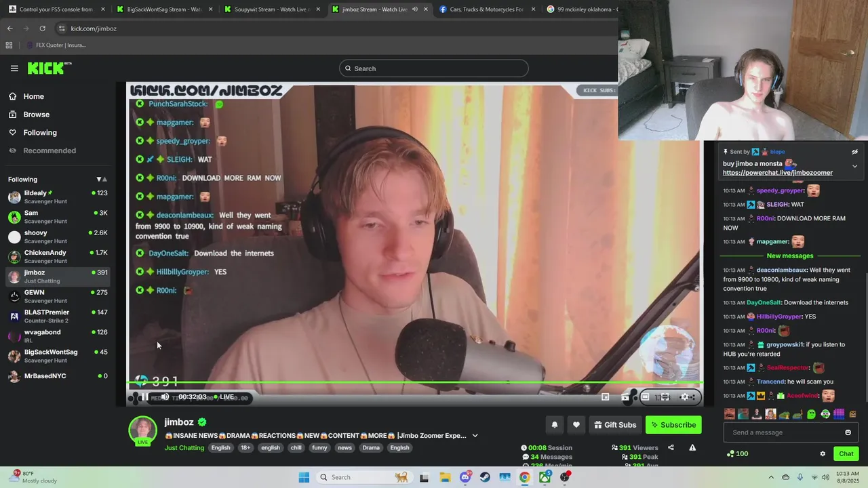Expand the pinned message chevron
868x488 pixels.
(x=854, y=166)
